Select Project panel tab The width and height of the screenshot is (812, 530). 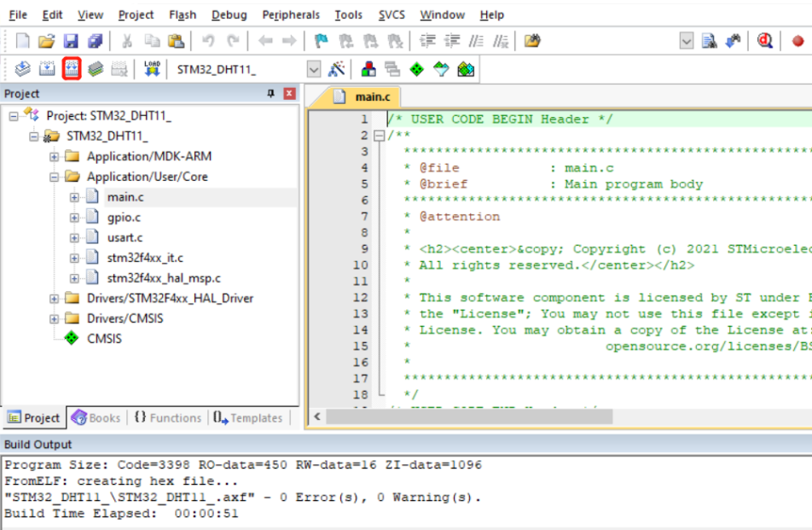[34, 417]
